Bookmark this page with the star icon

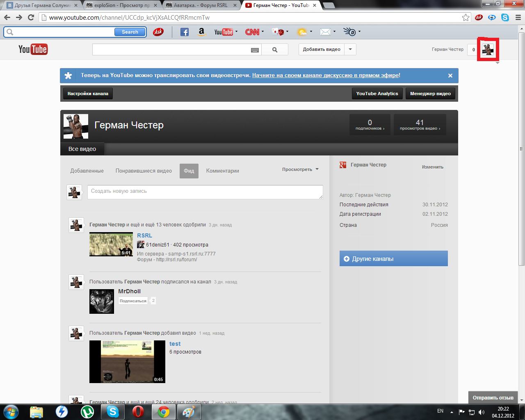[466, 18]
